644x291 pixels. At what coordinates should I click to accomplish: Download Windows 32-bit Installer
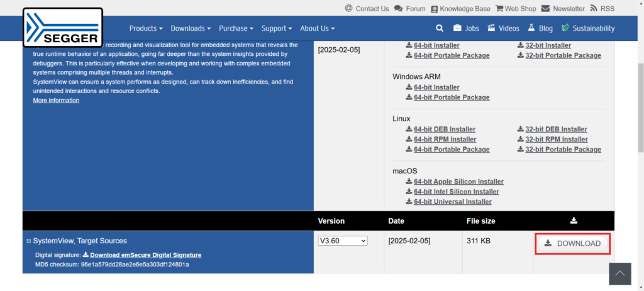pos(548,45)
